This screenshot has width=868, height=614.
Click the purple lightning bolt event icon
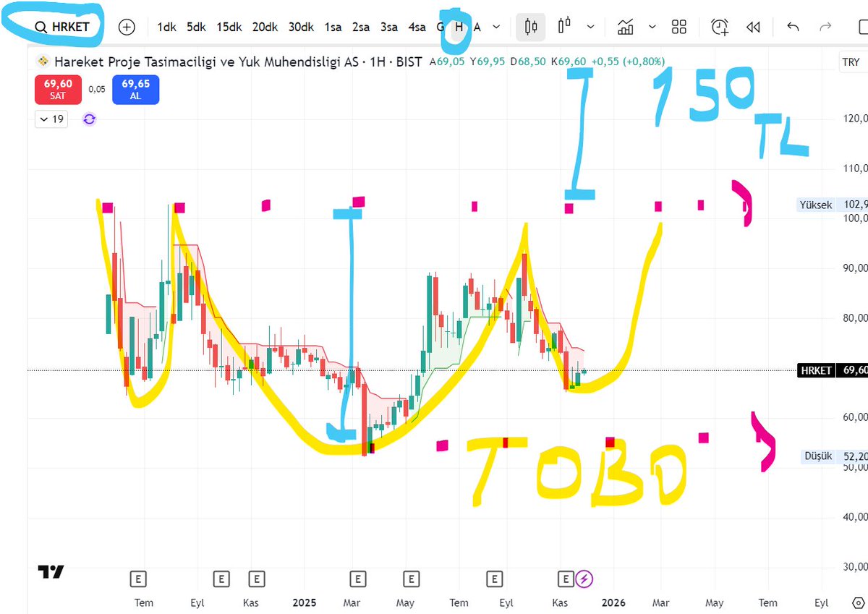tap(585, 579)
